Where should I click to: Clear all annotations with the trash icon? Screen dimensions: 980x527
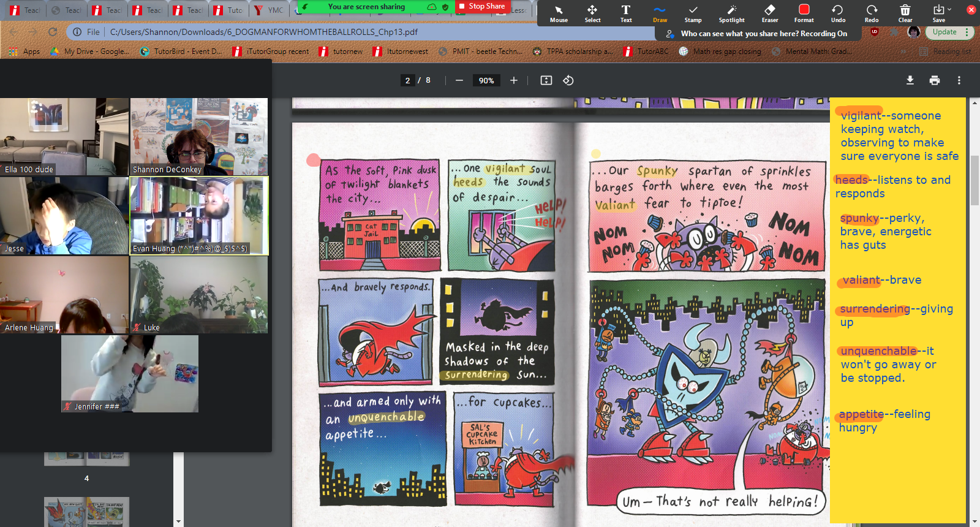pyautogui.click(x=905, y=13)
